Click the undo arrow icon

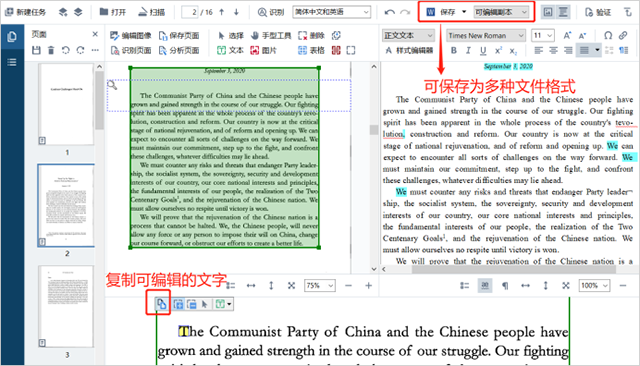[390, 12]
